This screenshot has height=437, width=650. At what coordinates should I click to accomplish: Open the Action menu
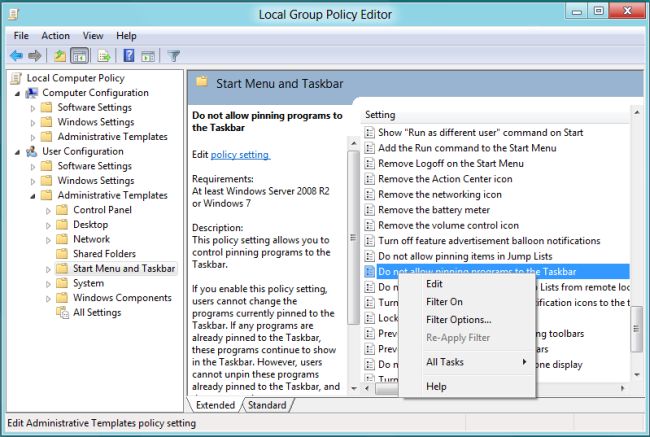click(56, 36)
